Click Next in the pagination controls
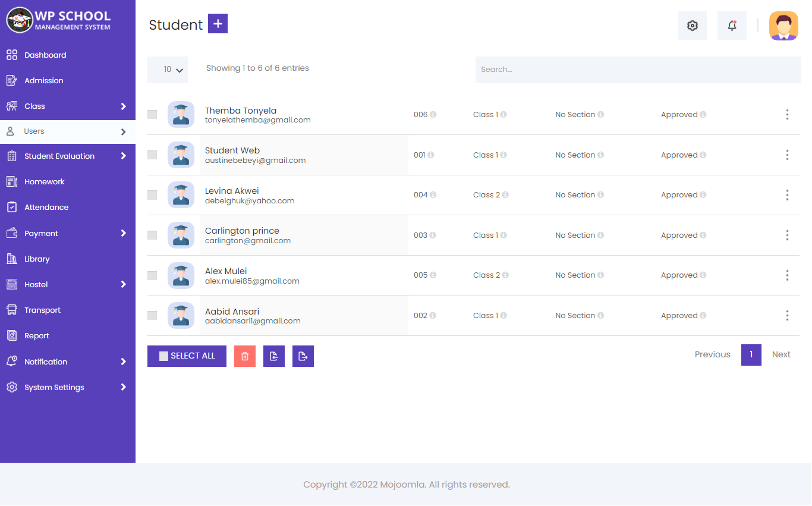 coord(780,354)
